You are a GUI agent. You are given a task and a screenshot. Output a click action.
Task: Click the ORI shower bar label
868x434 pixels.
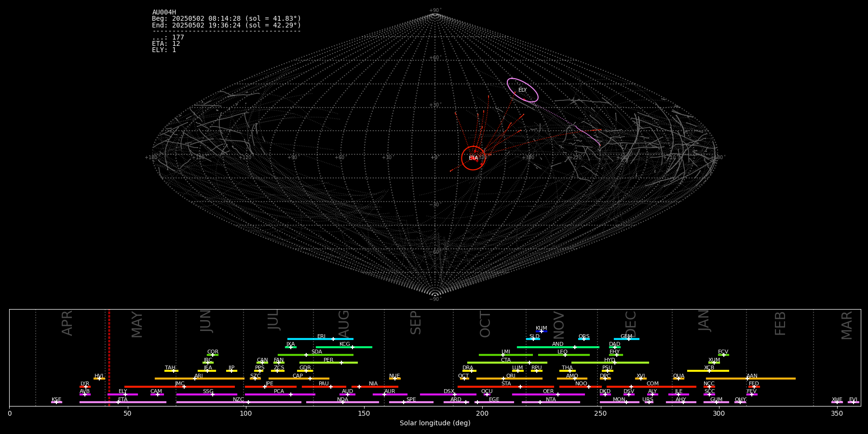[x=511, y=376]
